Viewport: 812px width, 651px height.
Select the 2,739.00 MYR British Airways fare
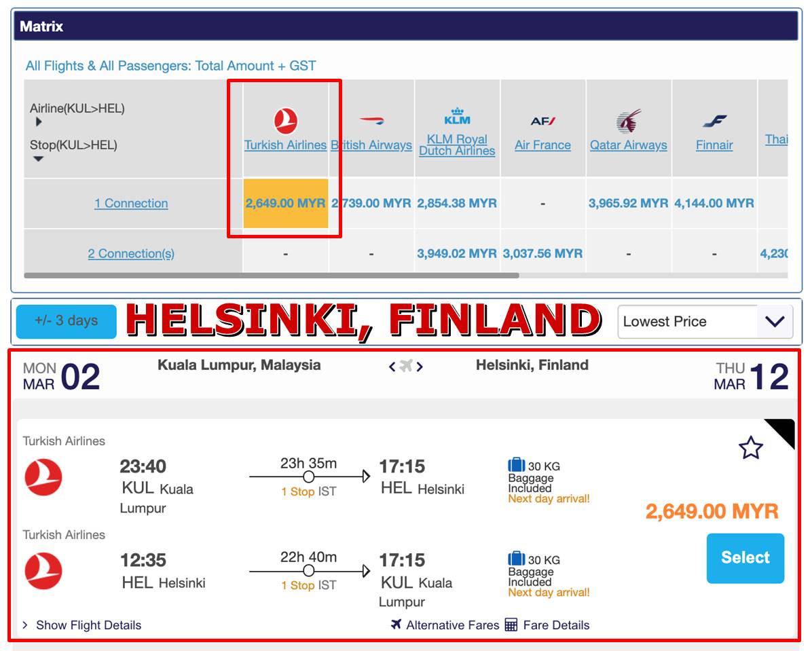[x=371, y=203]
